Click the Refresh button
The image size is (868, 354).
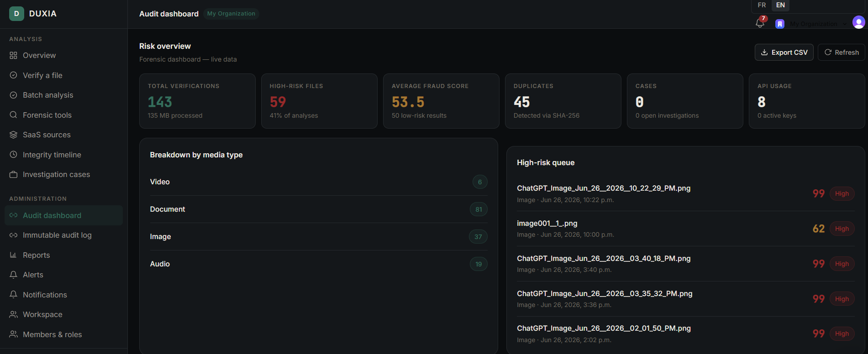tap(842, 52)
